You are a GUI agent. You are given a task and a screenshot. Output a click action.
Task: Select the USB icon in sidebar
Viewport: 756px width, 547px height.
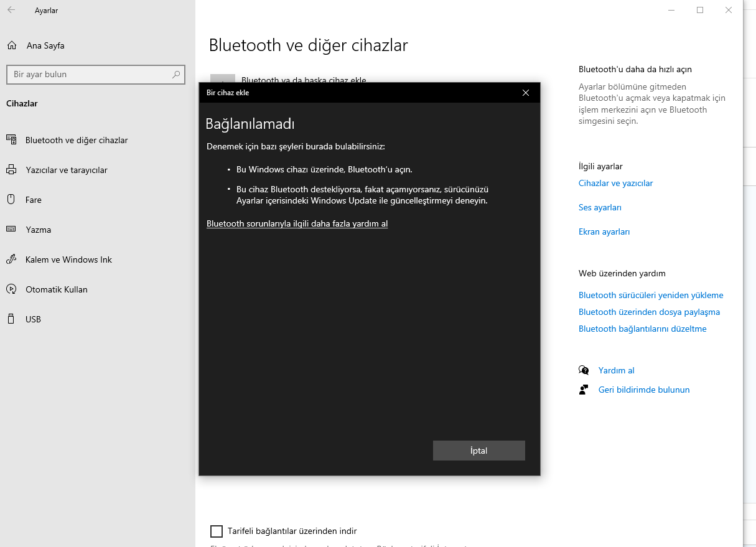click(11, 319)
